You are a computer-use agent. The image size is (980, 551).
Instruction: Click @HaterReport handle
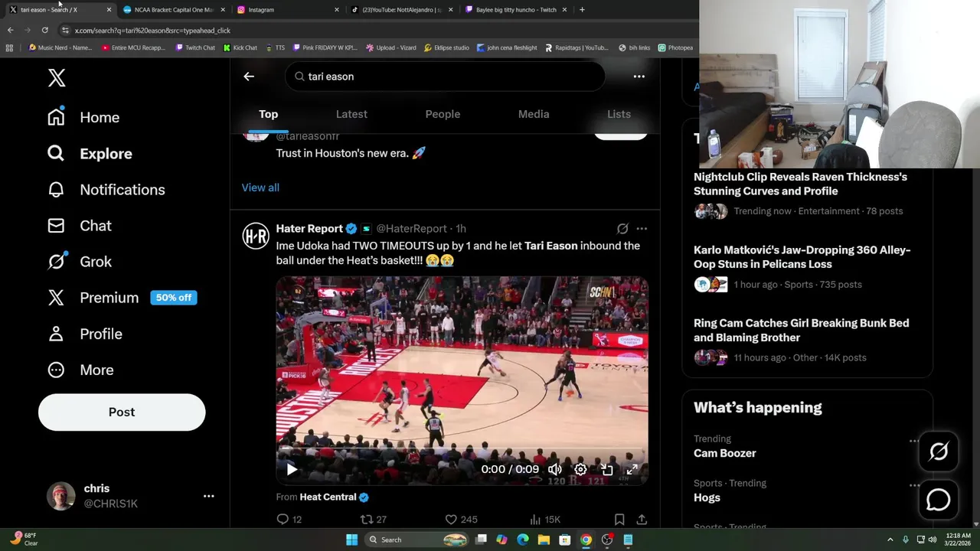[x=411, y=229]
